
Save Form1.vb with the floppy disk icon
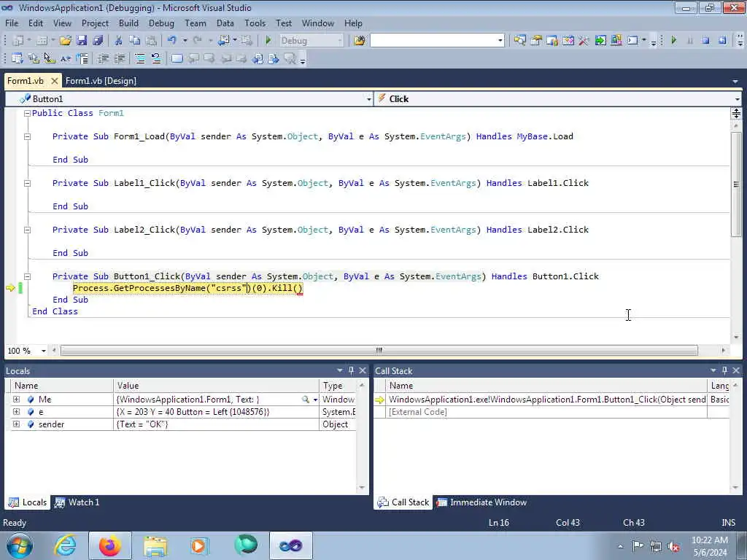click(82, 41)
